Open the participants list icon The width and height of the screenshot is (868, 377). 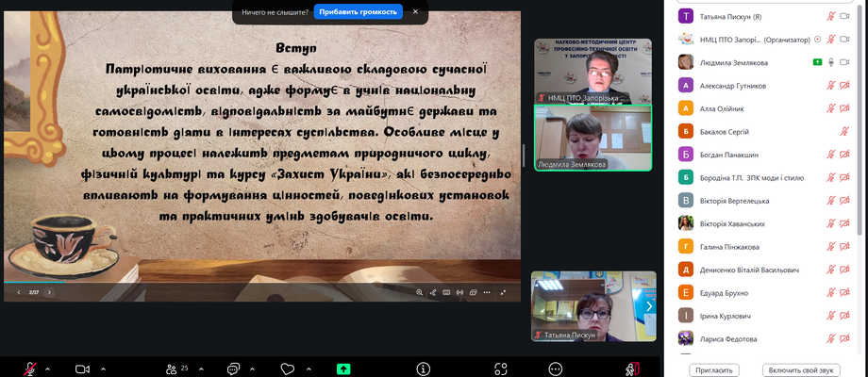tap(172, 369)
